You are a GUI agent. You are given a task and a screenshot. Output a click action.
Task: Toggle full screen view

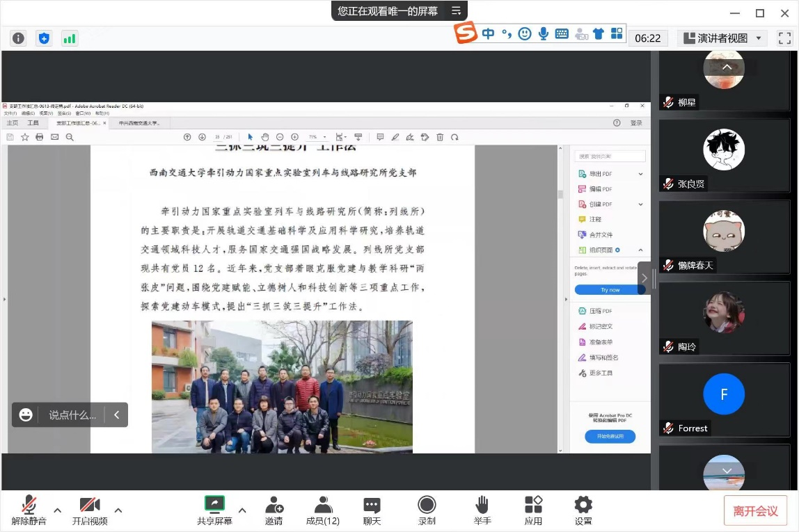(784, 38)
